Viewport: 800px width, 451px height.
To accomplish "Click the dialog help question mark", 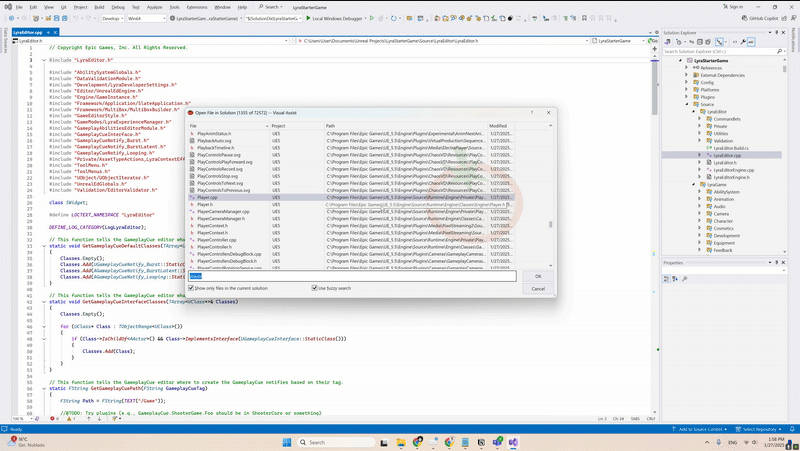I will point(532,113).
